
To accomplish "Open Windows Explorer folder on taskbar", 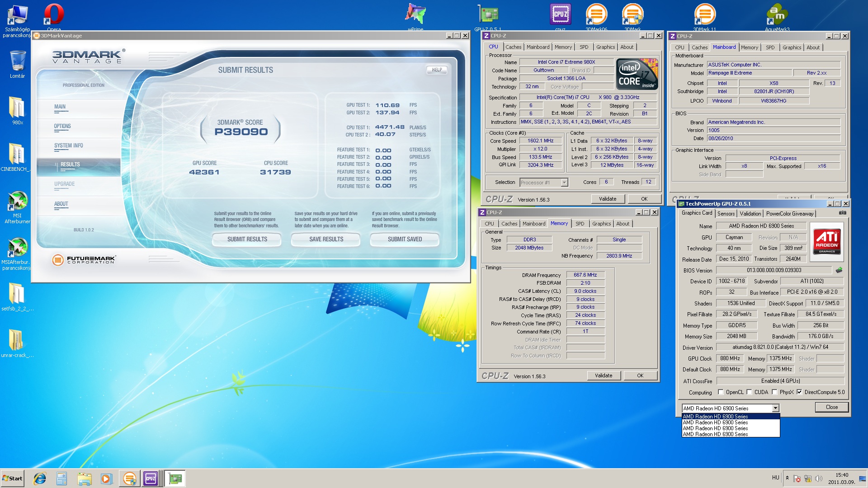I will point(84,479).
